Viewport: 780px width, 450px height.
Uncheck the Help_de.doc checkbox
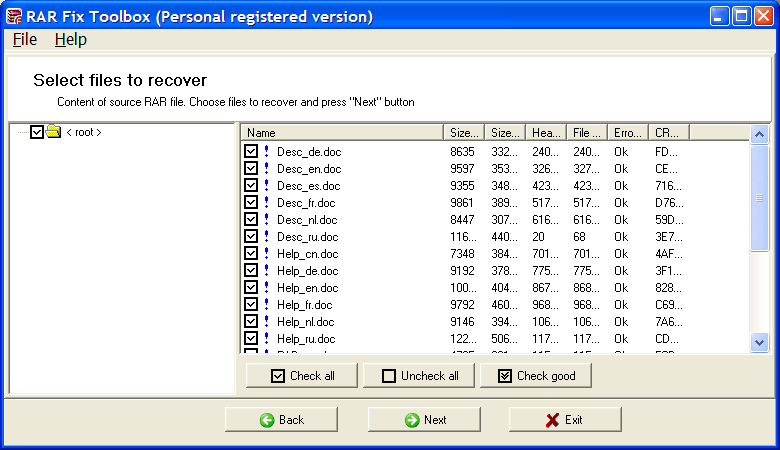tap(251, 270)
